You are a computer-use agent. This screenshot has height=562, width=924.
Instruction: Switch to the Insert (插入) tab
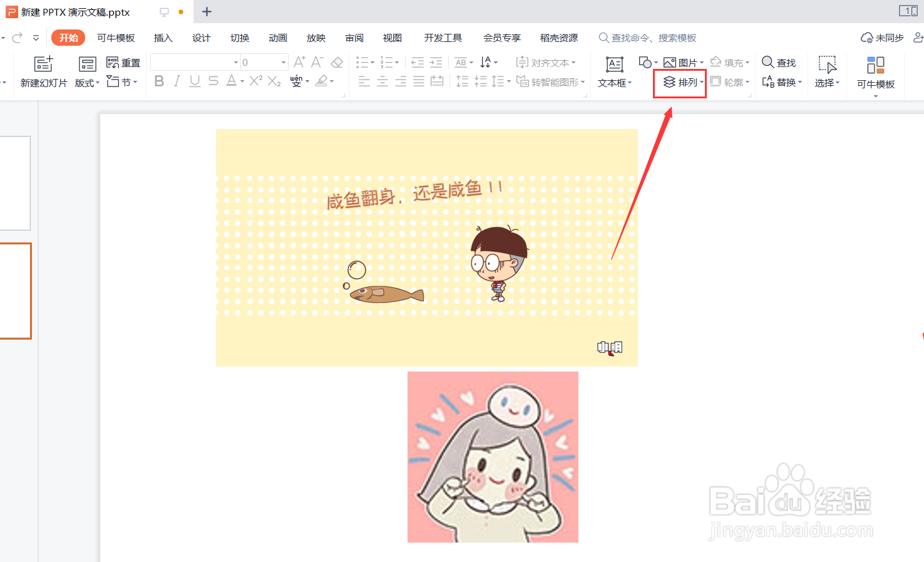[163, 38]
